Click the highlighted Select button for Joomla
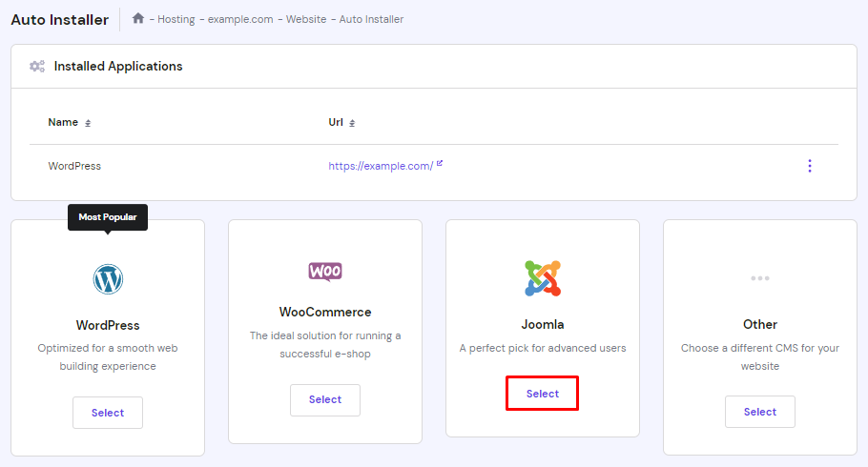This screenshot has height=467, width=868. tap(543, 394)
